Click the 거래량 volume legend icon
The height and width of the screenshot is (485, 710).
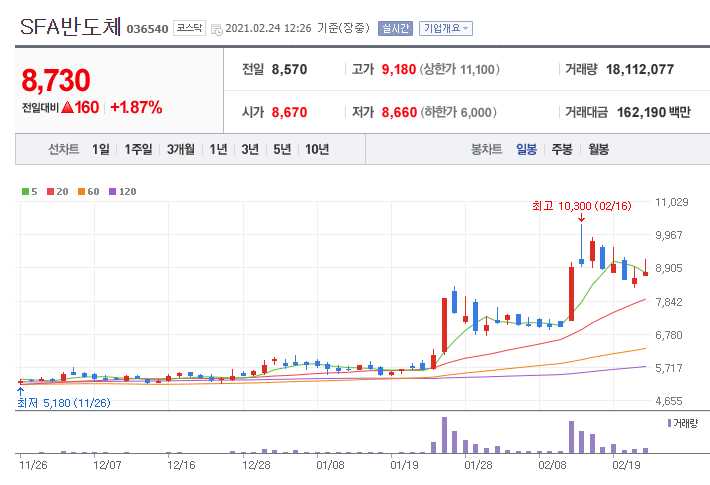(669, 423)
